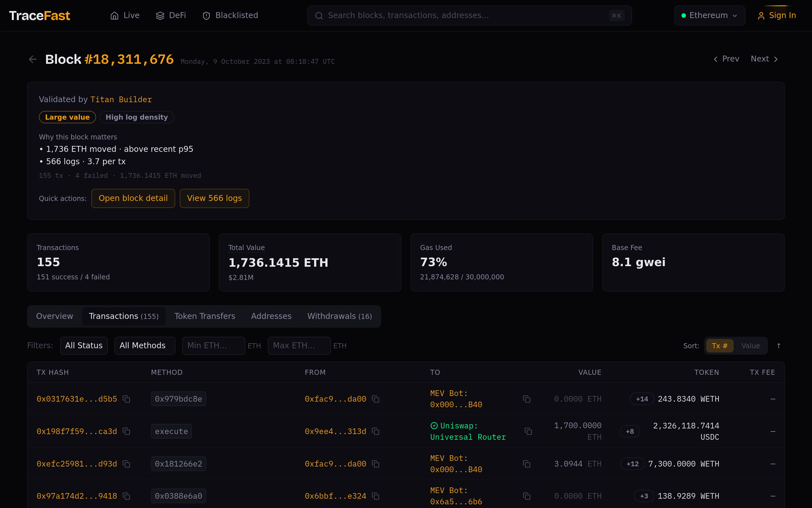Viewport: 812px width, 508px height.
Task: Toggle sort direction arrow
Action: tap(779, 346)
